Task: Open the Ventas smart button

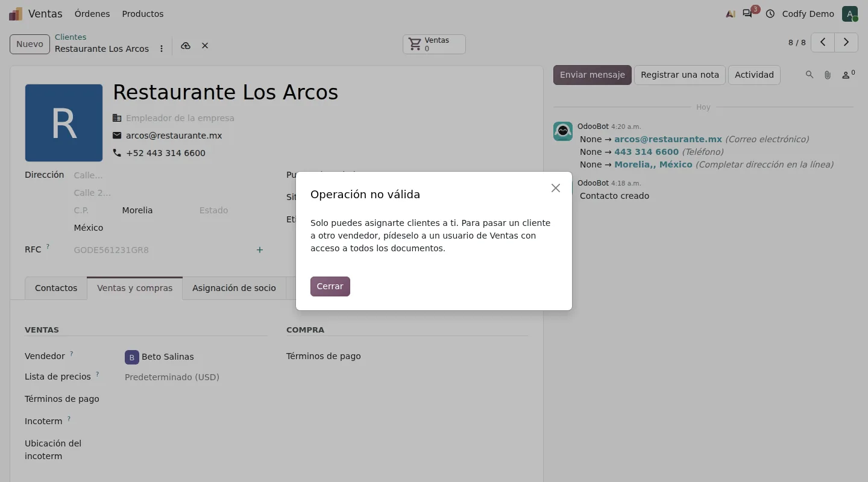Action: pyautogui.click(x=434, y=44)
